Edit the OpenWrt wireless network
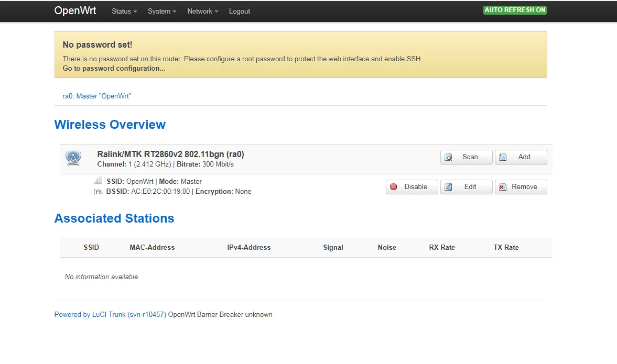 pos(466,187)
